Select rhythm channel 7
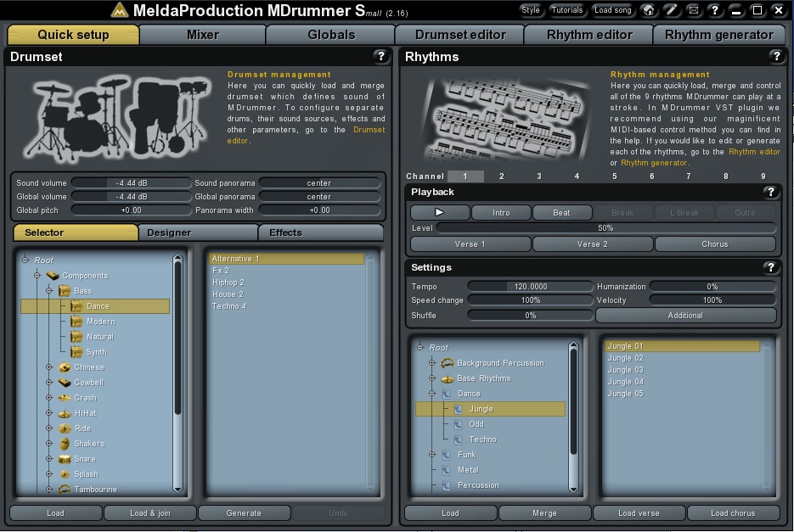 (689, 176)
